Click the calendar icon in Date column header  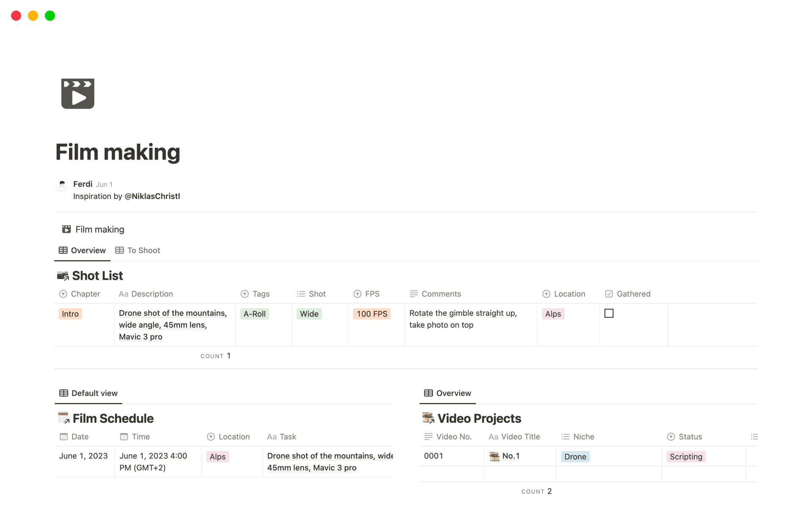tap(64, 436)
